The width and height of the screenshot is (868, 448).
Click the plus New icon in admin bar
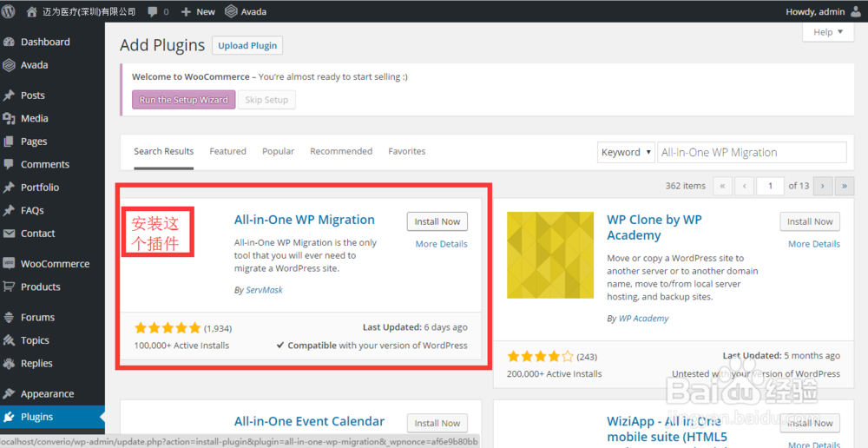click(x=186, y=11)
